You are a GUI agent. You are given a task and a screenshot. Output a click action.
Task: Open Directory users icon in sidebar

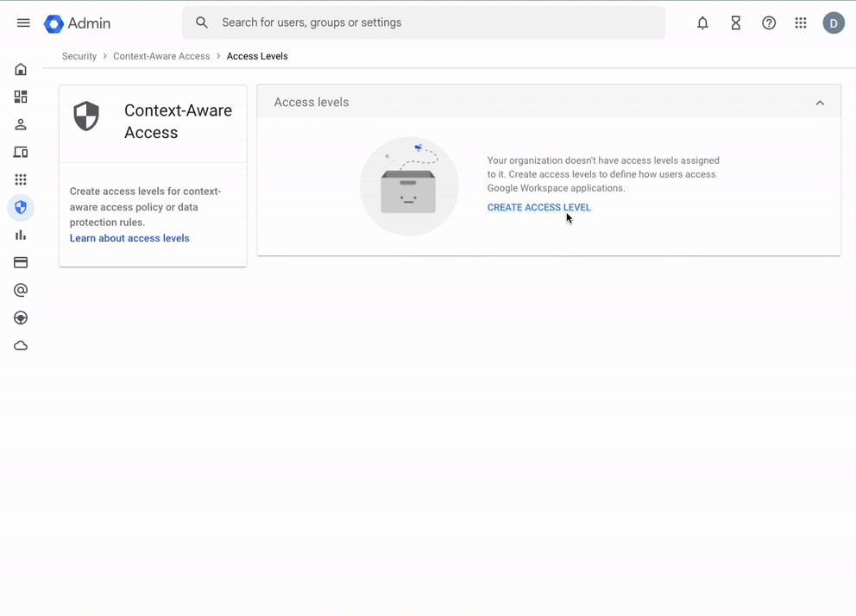[x=21, y=124]
